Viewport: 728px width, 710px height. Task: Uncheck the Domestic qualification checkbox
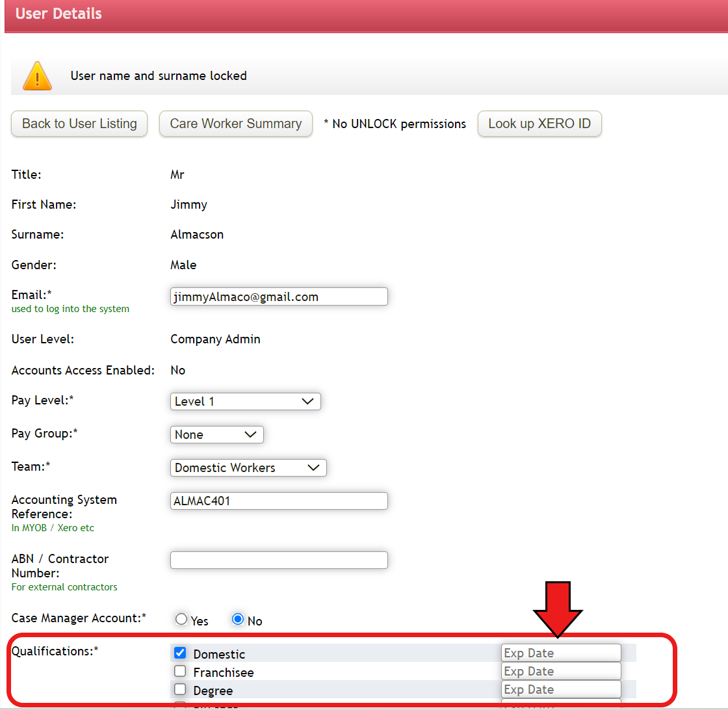click(180, 653)
